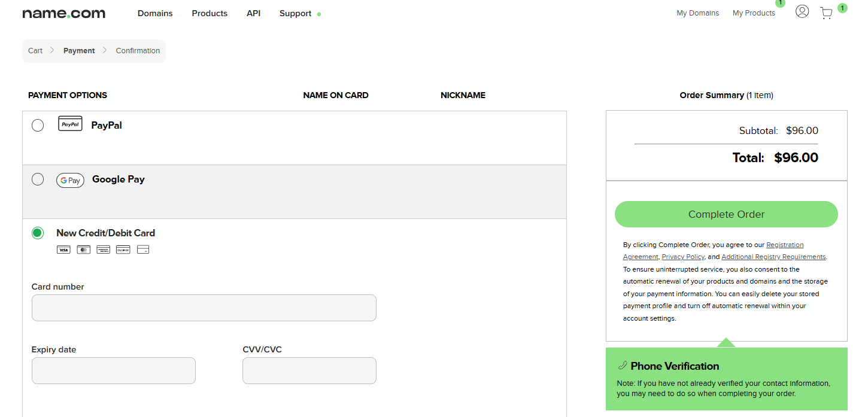Click the name.com logo
The width and height of the screenshot is (868, 417).
point(64,13)
